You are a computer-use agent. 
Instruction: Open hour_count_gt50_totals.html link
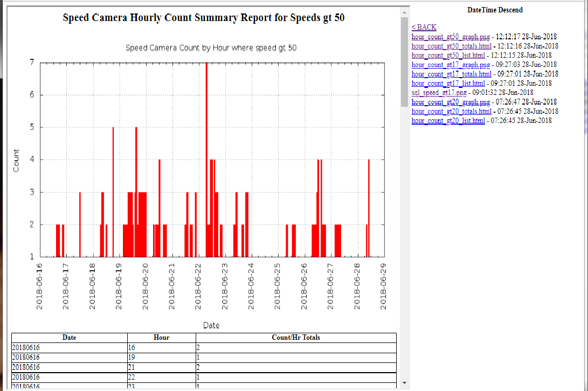(451, 46)
